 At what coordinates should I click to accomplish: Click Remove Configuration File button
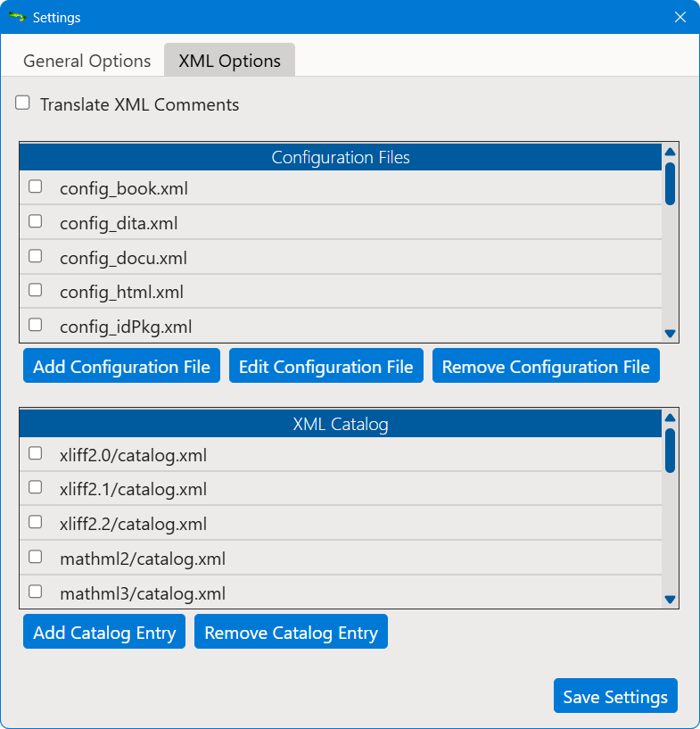[546, 366]
